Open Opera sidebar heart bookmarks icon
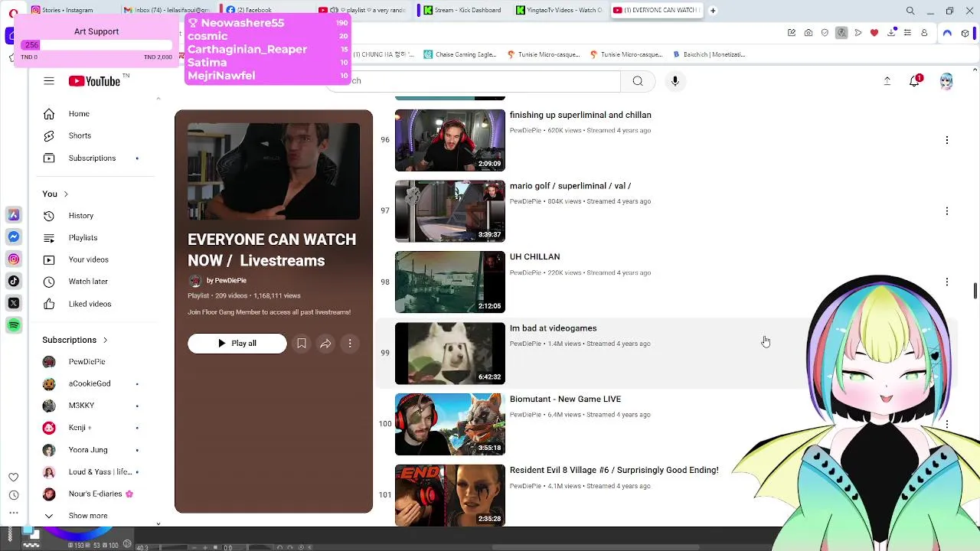The width and height of the screenshot is (980, 551). click(x=13, y=477)
